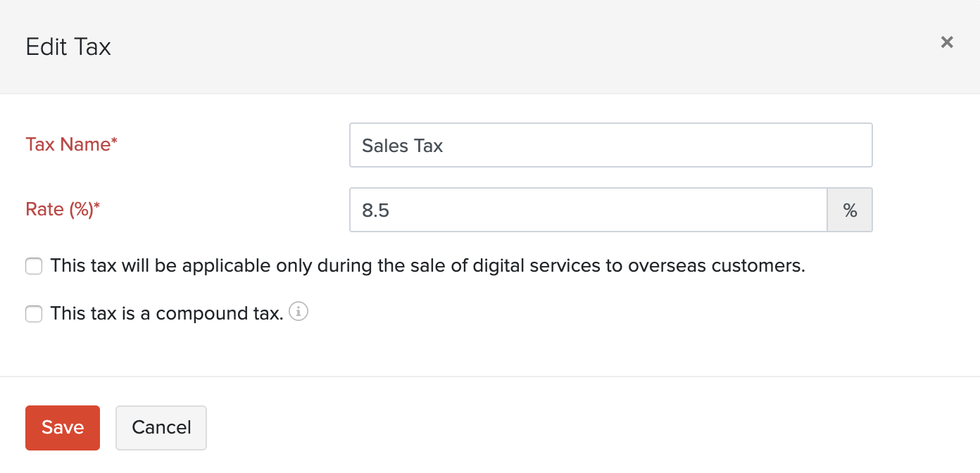
Task: Mark this tax as a compound tax
Action: (34, 314)
